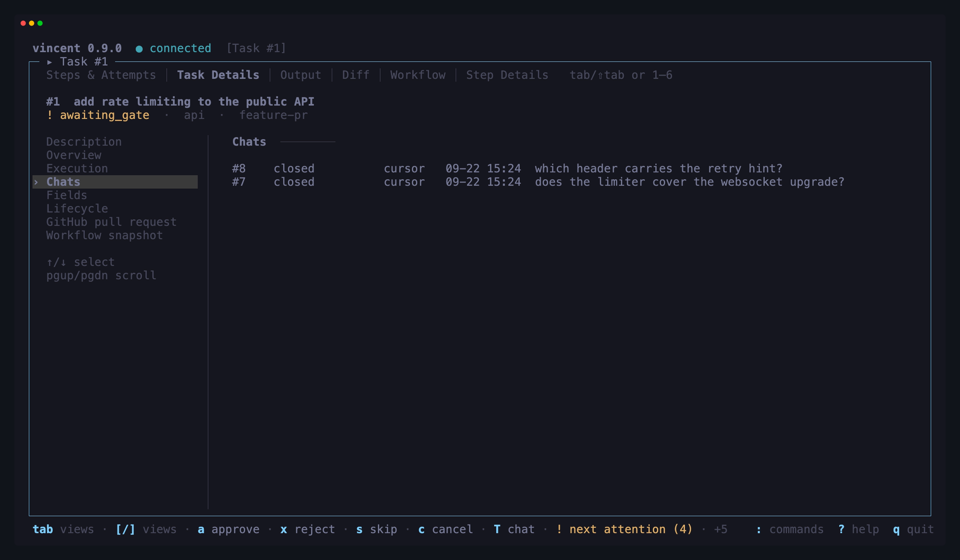Click the 'c cancel' shortcut
Image resolution: width=960 pixels, height=560 pixels.
point(445,530)
